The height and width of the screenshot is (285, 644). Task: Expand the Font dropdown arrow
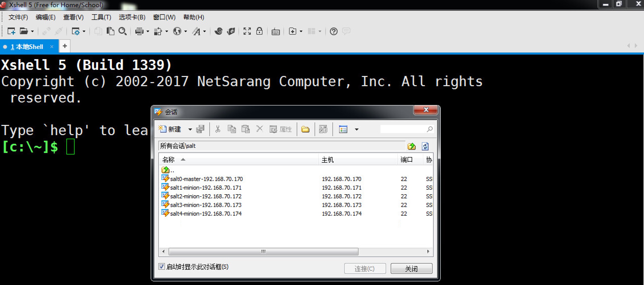205,31
